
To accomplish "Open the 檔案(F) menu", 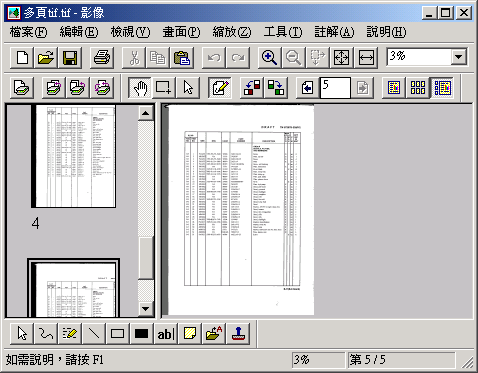I will 28,32.
